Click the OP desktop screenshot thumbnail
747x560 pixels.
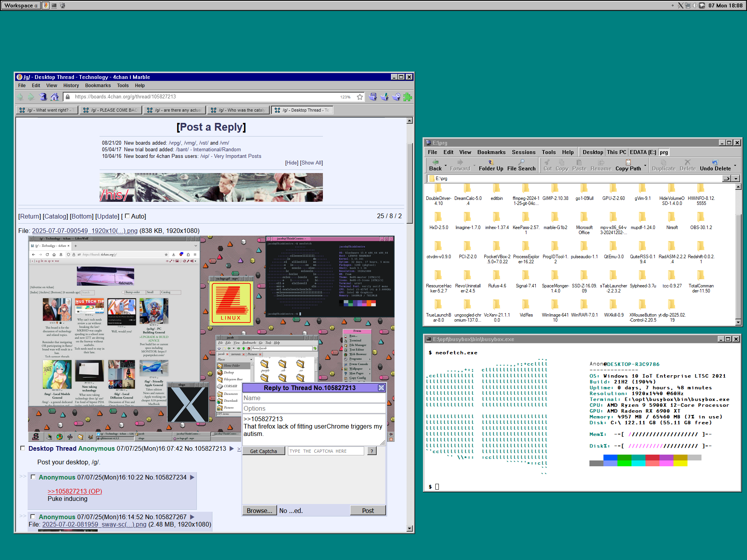point(211,339)
